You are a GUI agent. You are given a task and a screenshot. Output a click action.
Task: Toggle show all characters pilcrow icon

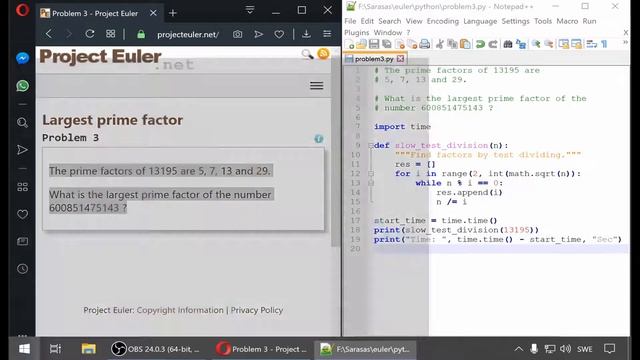pyautogui.click(x=604, y=44)
